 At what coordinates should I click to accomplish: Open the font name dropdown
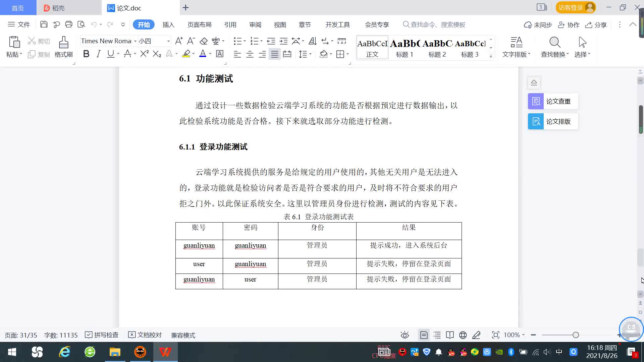[x=135, y=41]
